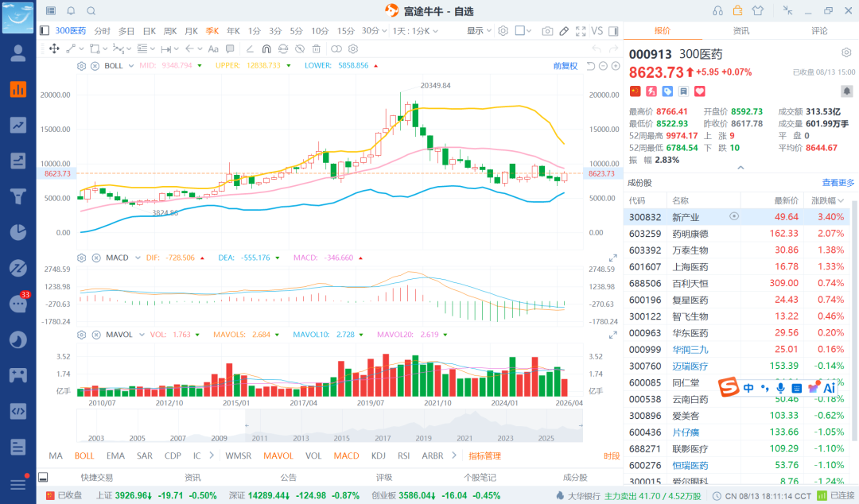Select the 日K chart period tab
This screenshot has width=859, height=504.
[x=150, y=31]
